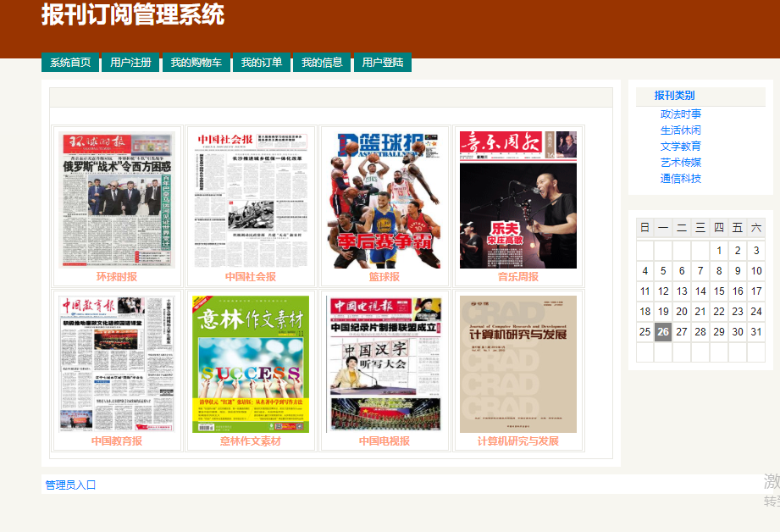Go to the 用户注册 page
The height and width of the screenshot is (532, 780).
(130, 62)
